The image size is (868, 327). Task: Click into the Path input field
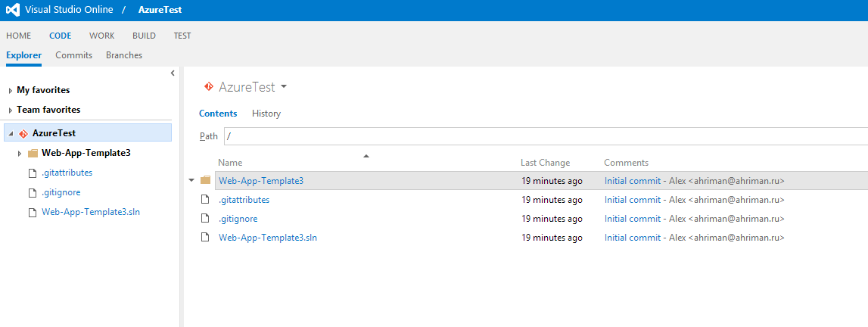pos(546,136)
